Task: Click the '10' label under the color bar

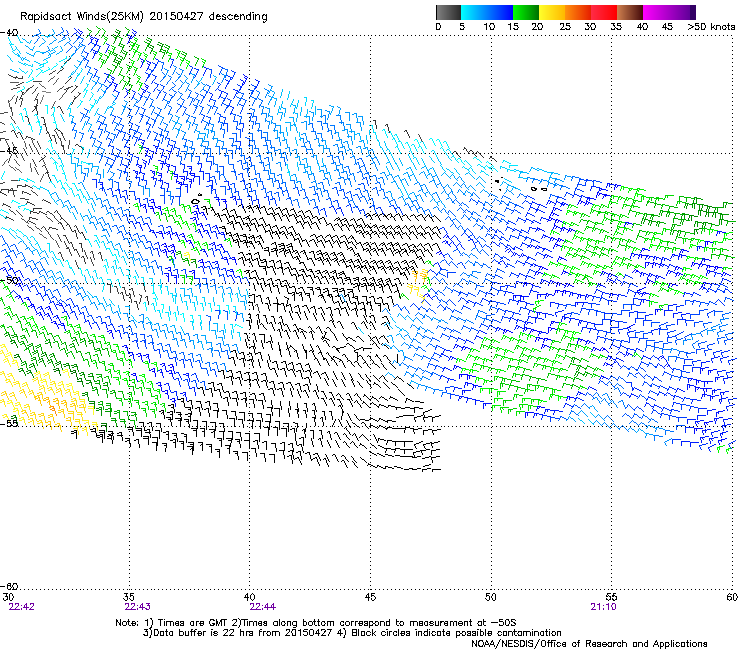Action: (x=489, y=27)
